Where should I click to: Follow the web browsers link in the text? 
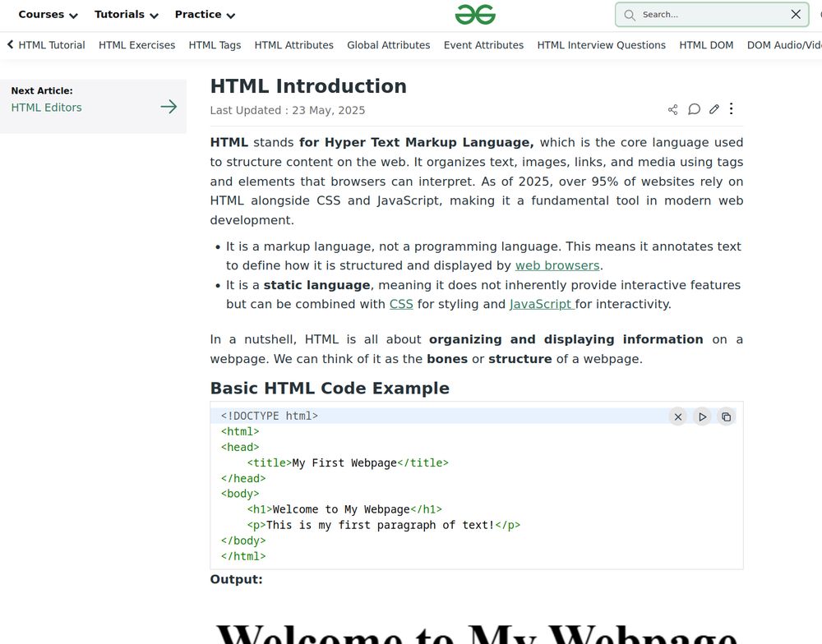tap(556, 265)
